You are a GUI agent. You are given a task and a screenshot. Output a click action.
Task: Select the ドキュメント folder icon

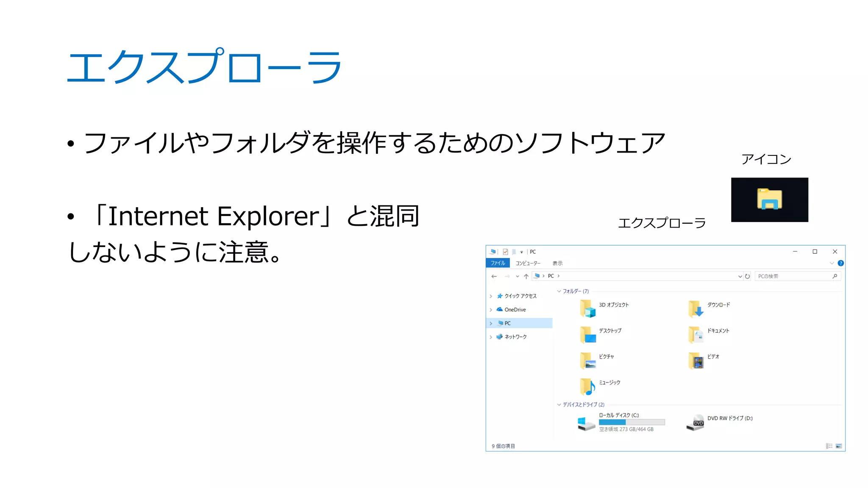(696, 334)
